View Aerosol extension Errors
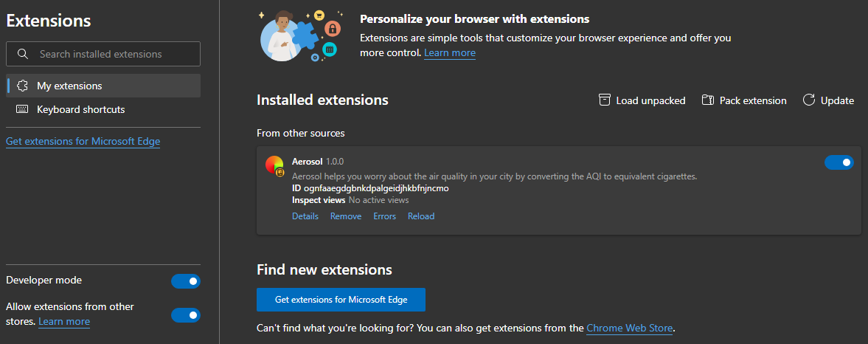Viewport: 868px width, 344px height. (385, 216)
